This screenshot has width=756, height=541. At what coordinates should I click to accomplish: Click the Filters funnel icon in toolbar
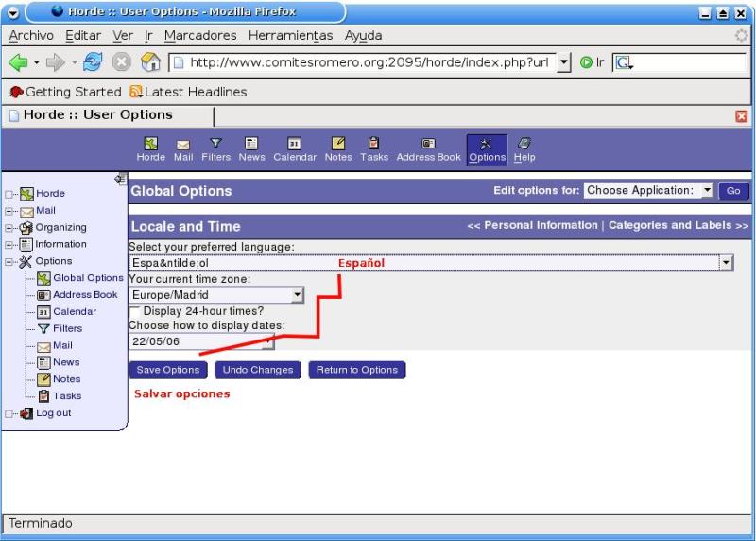pyautogui.click(x=215, y=148)
